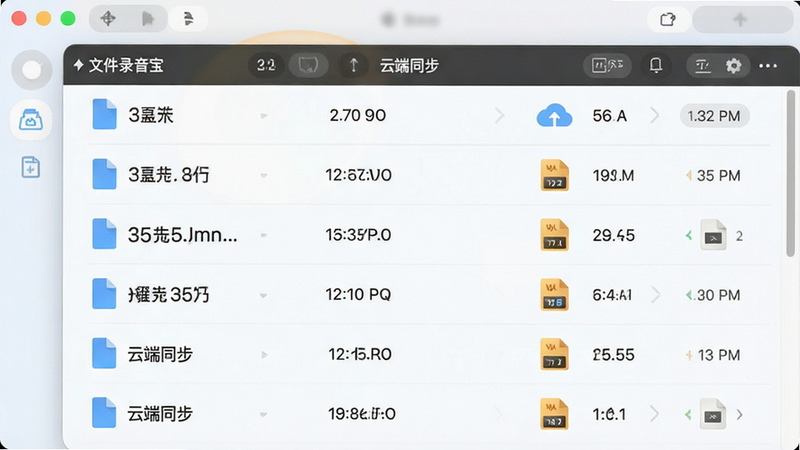Open the 云端同步 header tab

tap(409, 65)
